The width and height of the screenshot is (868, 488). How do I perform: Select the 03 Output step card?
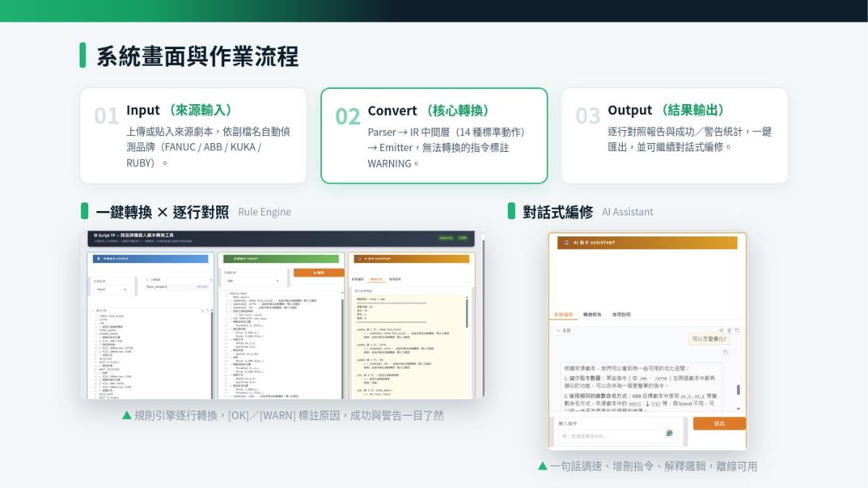(x=675, y=135)
